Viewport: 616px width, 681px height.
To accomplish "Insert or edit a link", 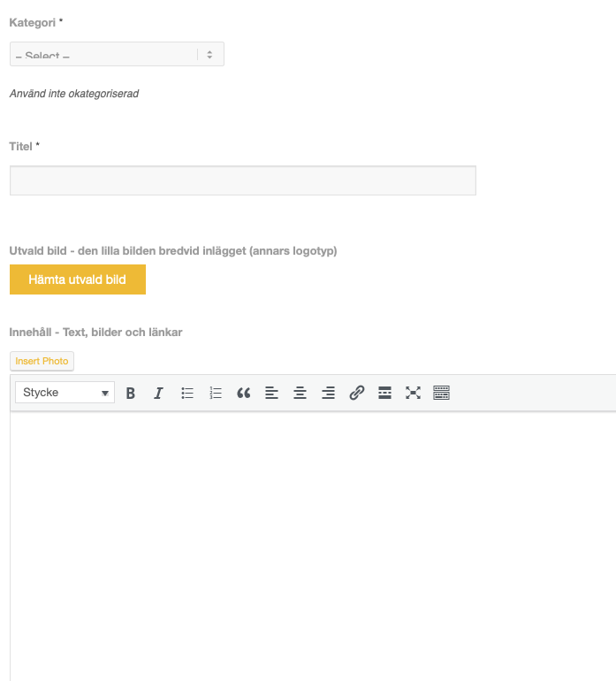I will (x=357, y=393).
